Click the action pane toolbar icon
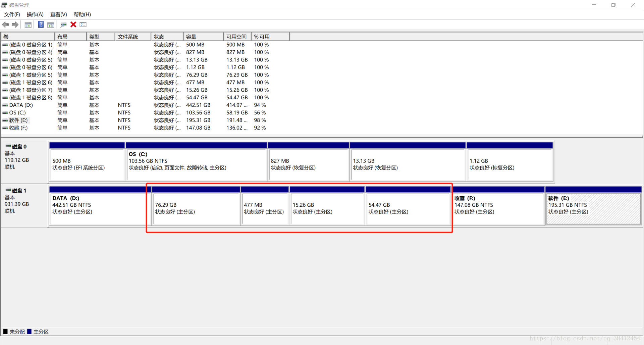The width and height of the screenshot is (644, 345). [x=51, y=24]
